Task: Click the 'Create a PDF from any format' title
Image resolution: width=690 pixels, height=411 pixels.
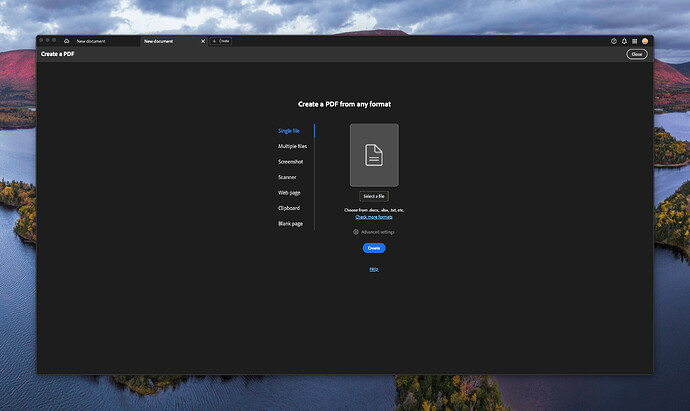Action: pyautogui.click(x=345, y=104)
